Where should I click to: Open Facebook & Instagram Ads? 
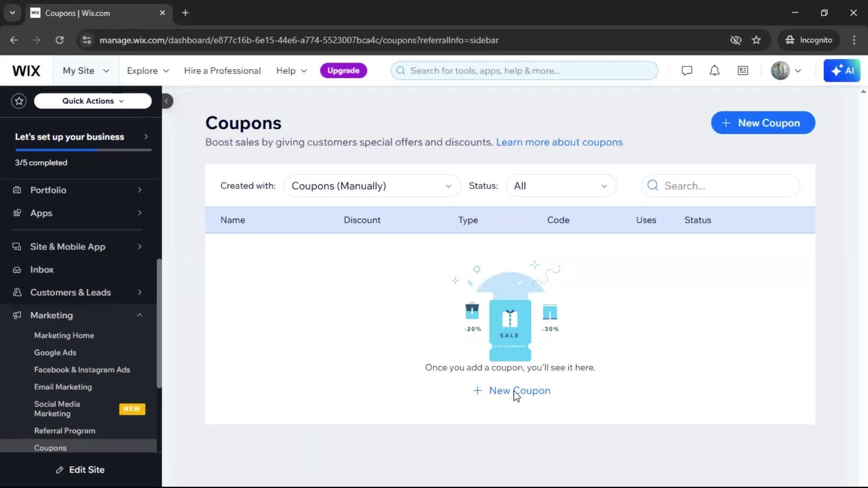click(82, 370)
